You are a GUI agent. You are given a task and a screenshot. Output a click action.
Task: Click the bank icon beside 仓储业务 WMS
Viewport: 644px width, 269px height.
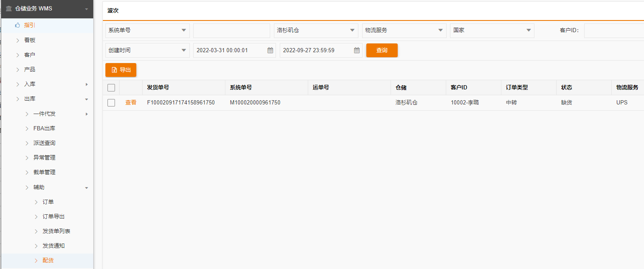(9, 8)
